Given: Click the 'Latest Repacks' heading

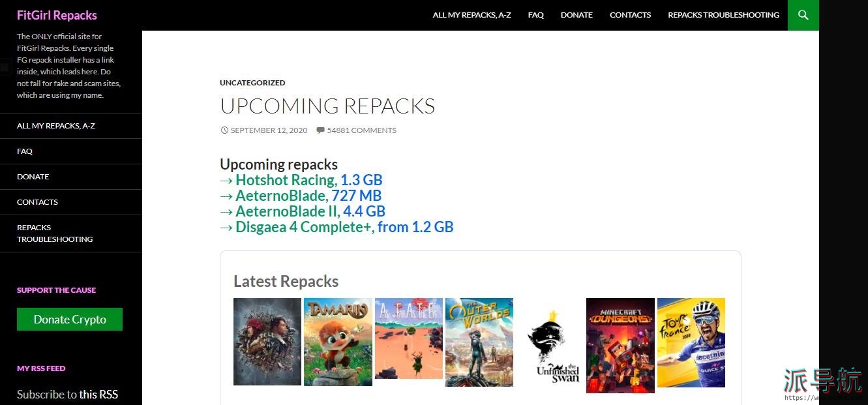Looking at the screenshot, I should 286,282.
